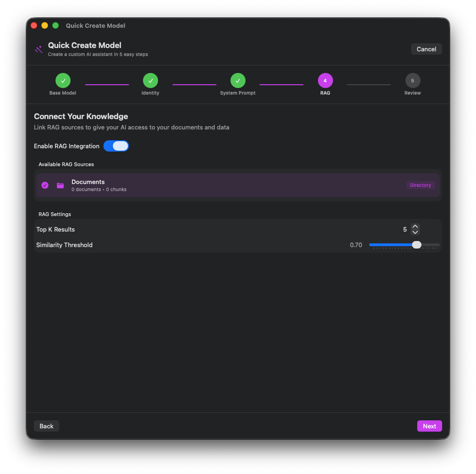Increase Top K Results with the up arrow
476x474 pixels.
[415, 226]
